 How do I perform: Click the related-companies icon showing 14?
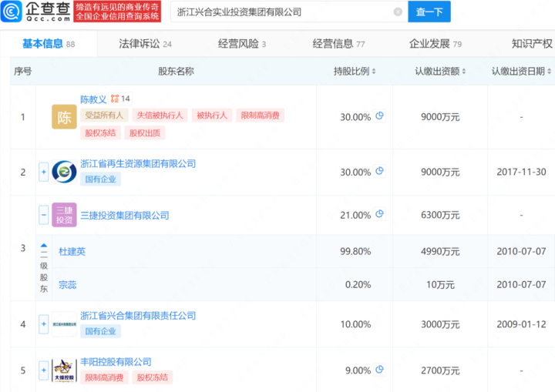tap(120, 99)
